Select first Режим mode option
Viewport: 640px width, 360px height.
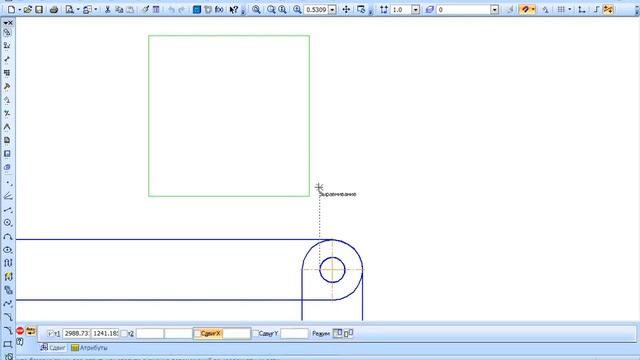pyautogui.click(x=338, y=333)
